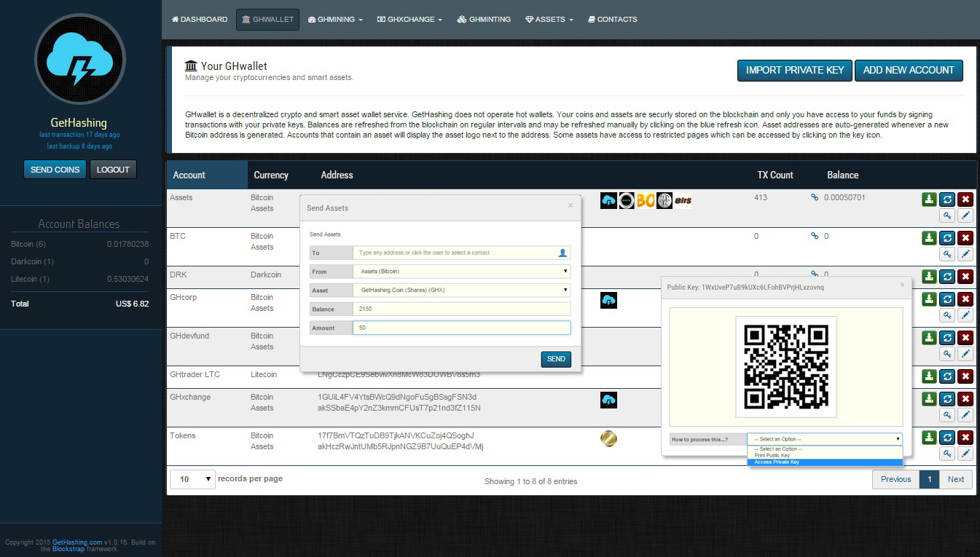Click the key icon in the GHdevfund row

947,354
